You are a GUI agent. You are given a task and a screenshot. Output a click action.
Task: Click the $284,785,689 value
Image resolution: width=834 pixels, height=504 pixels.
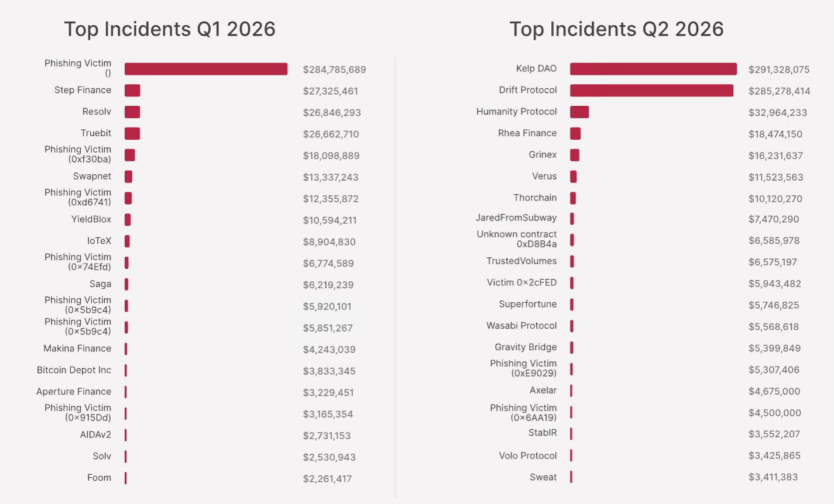coord(334,70)
